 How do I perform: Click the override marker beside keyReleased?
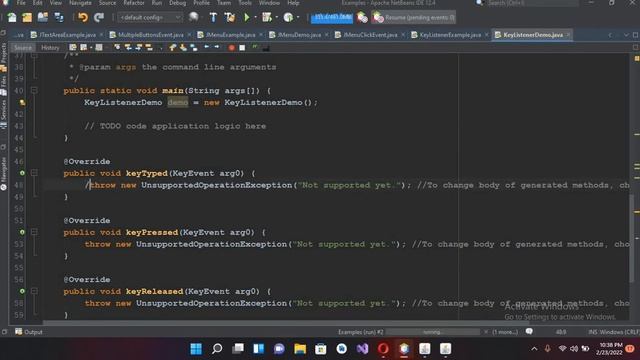[x=22, y=291]
